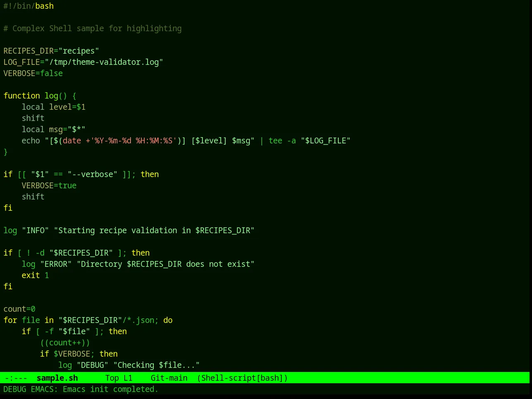Click the Git-main version control indicator
The height and width of the screenshot is (399, 532).
point(169,378)
